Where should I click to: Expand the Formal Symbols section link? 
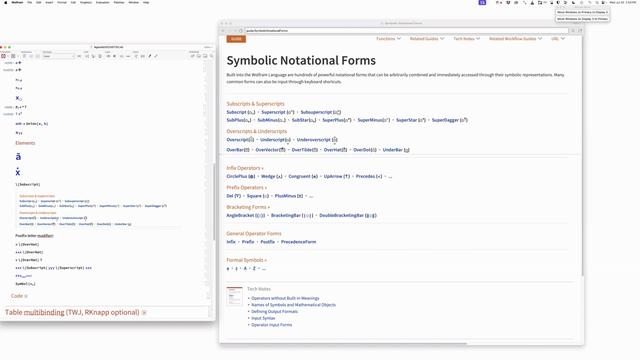[x=247, y=260]
